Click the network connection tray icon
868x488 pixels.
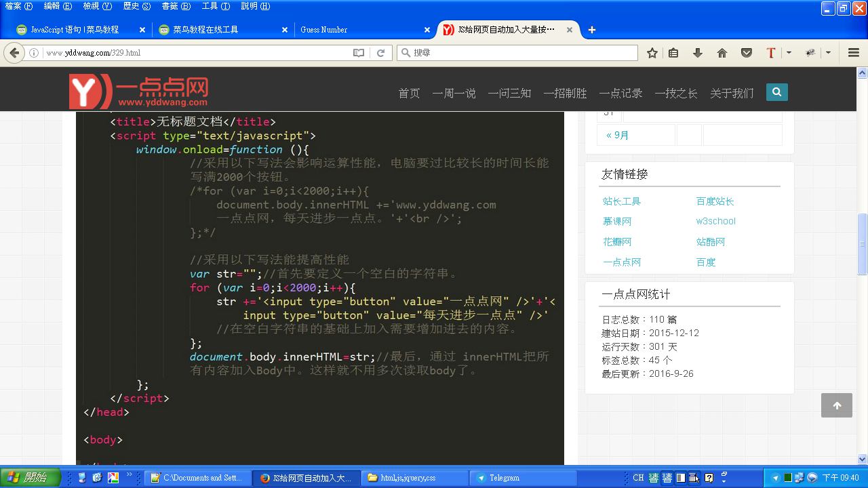(x=799, y=478)
